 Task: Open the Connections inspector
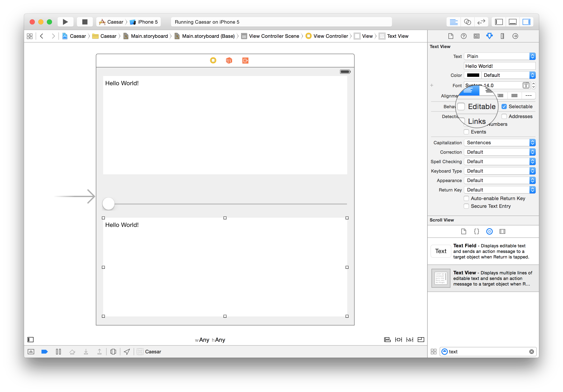[515, 36]
